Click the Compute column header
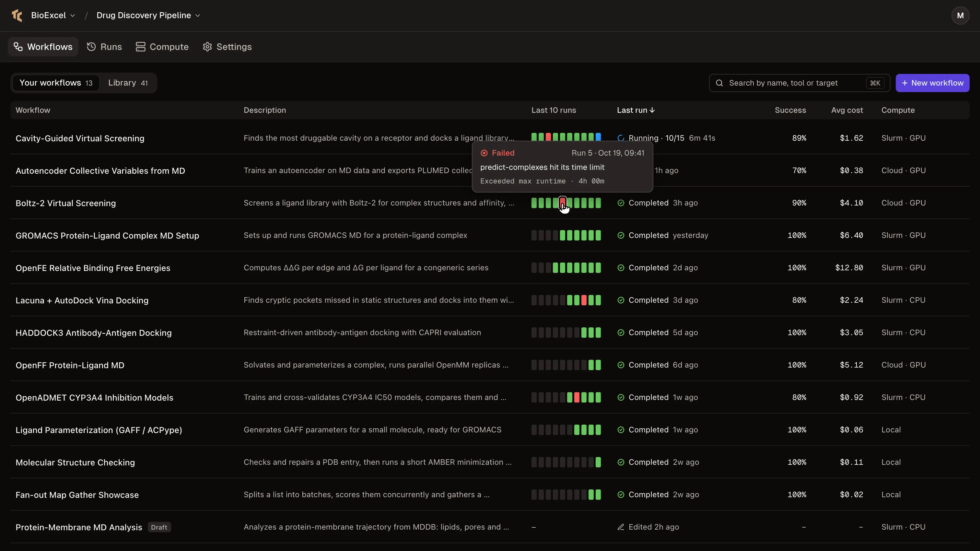 point(898,110)
